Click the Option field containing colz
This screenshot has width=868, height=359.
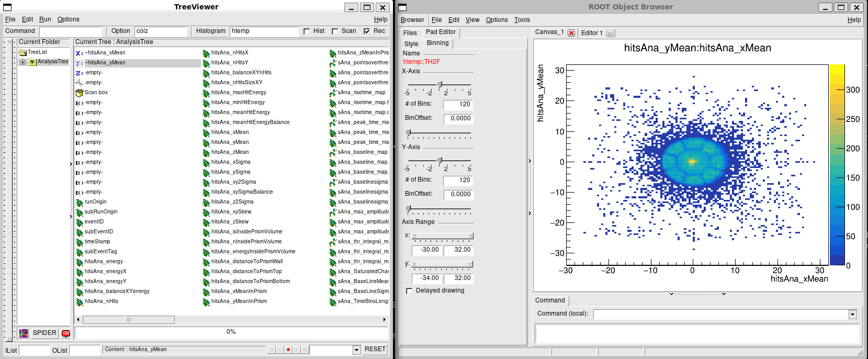(161, 31)
